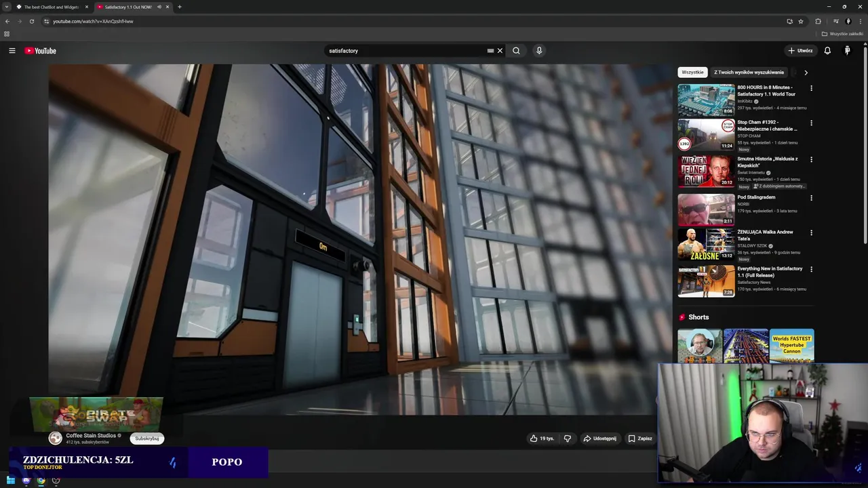Viewport: 868px width, 488px height.
Task: Open options for 800 HOURS in 8 Minutes video
Action: [811, 88]
